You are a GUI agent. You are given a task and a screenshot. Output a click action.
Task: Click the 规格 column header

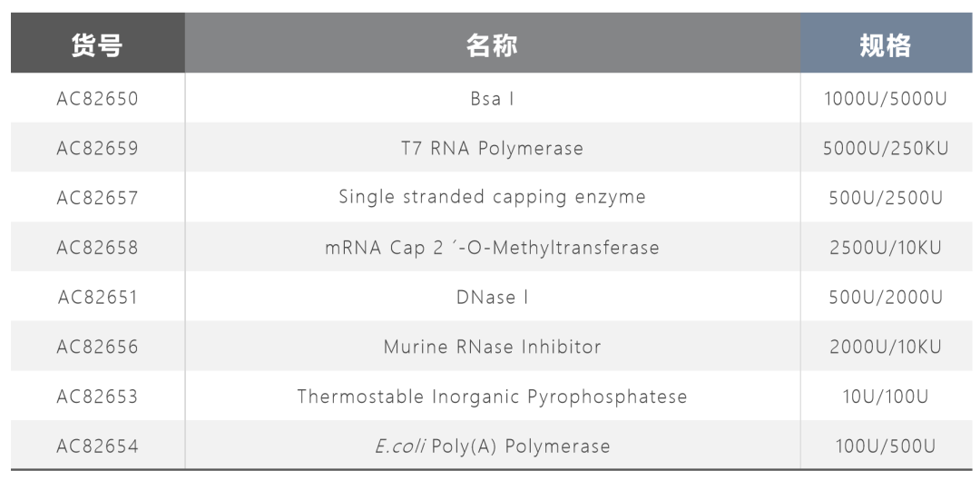tap(885, 45)
